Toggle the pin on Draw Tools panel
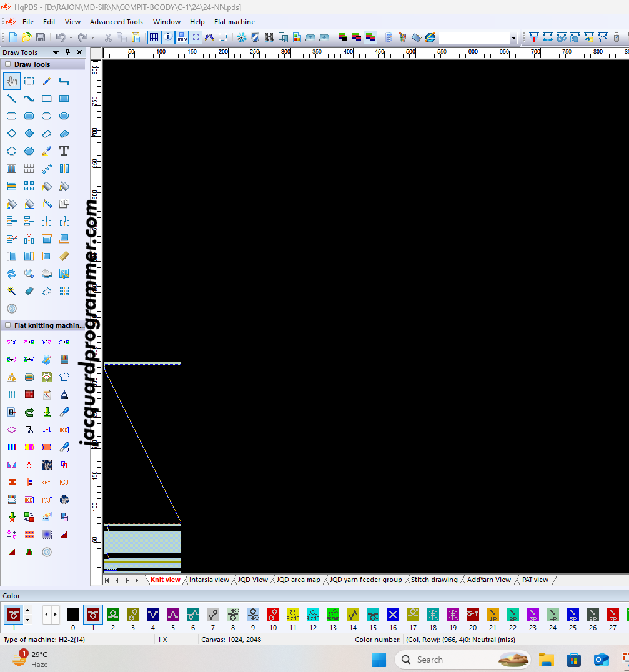This screenshot has width=629, height=672. point(68,52)
